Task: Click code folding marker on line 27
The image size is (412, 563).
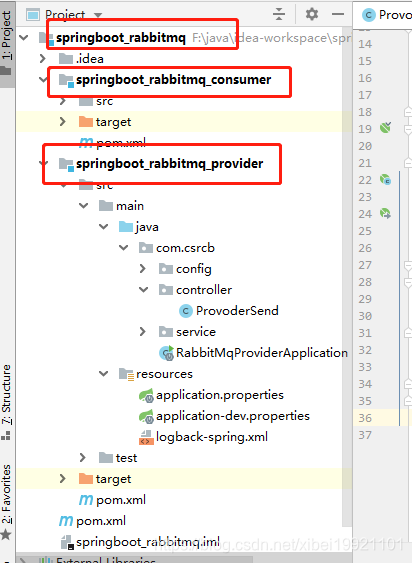Action: (x=408, y=266)
